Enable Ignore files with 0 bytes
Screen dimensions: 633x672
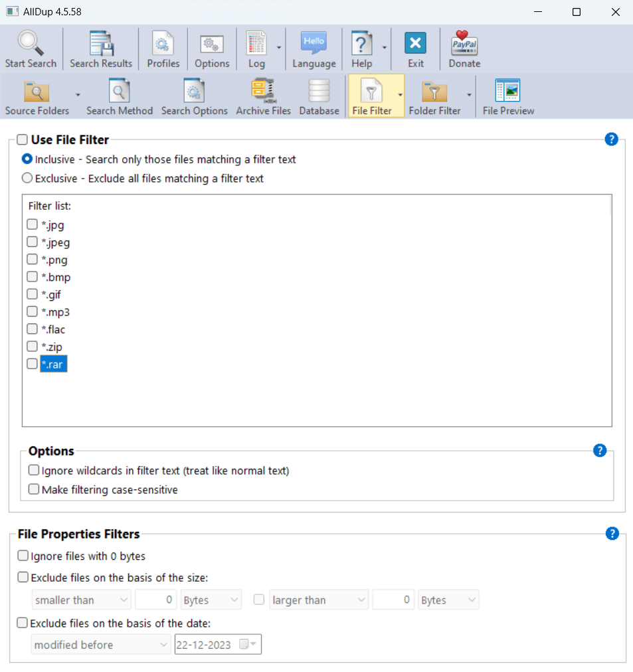pyautogui.click(x=23, y=555)
